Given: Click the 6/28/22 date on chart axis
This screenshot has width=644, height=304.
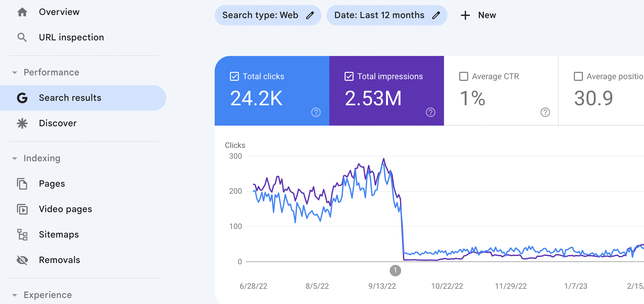Looking at the screenshot, I should tap(254, 286).
